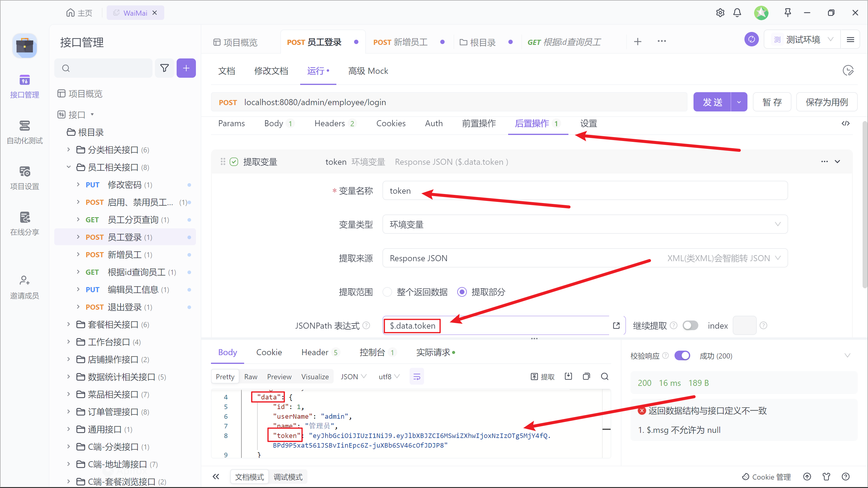Viewport: 868px width, 488px height.
Task: Open the history clock icon
Action: coord(848,71)
